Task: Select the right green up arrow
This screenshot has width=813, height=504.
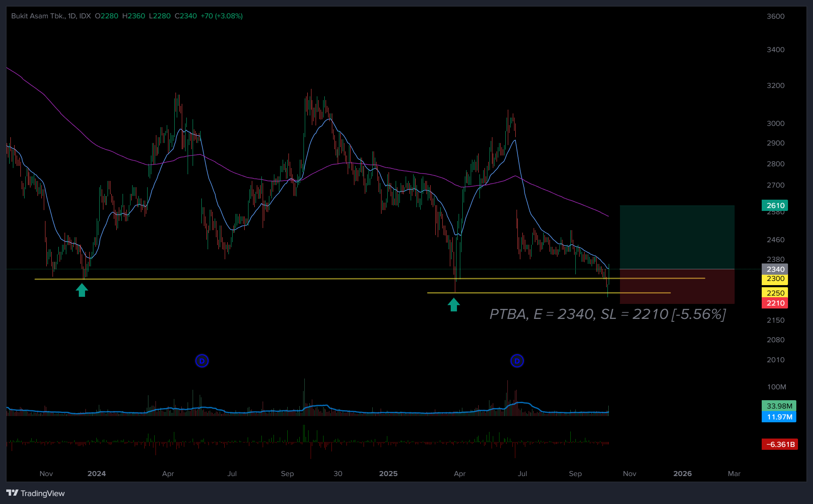Action: point(454,305)
